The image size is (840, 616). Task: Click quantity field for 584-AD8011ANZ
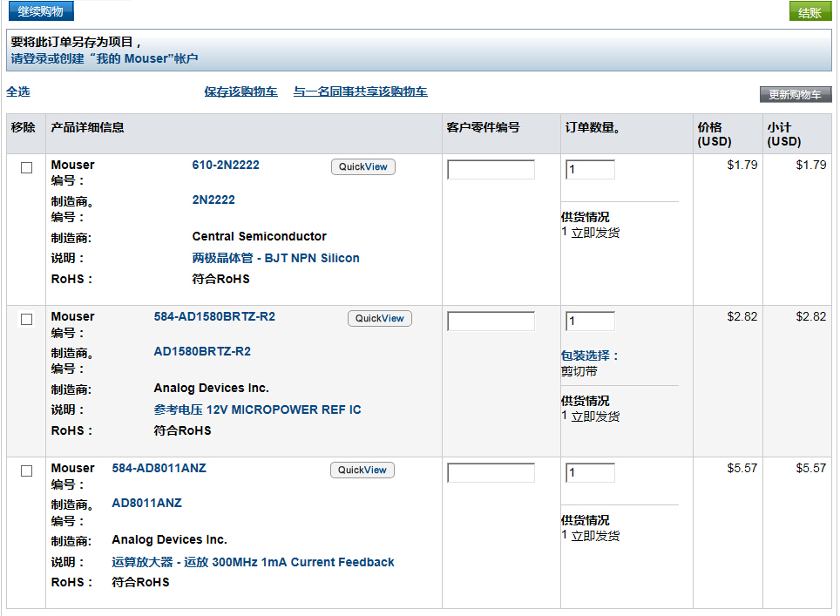click(590, 473)
